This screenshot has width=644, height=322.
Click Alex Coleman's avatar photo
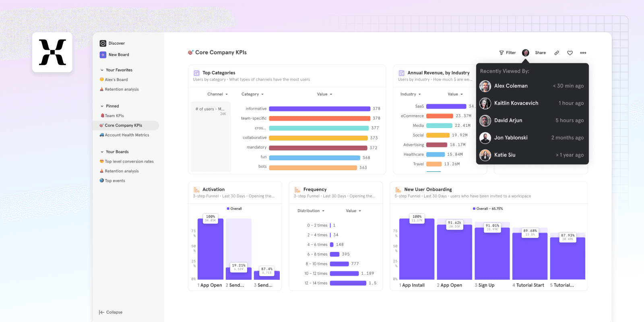tap(485, 86)
